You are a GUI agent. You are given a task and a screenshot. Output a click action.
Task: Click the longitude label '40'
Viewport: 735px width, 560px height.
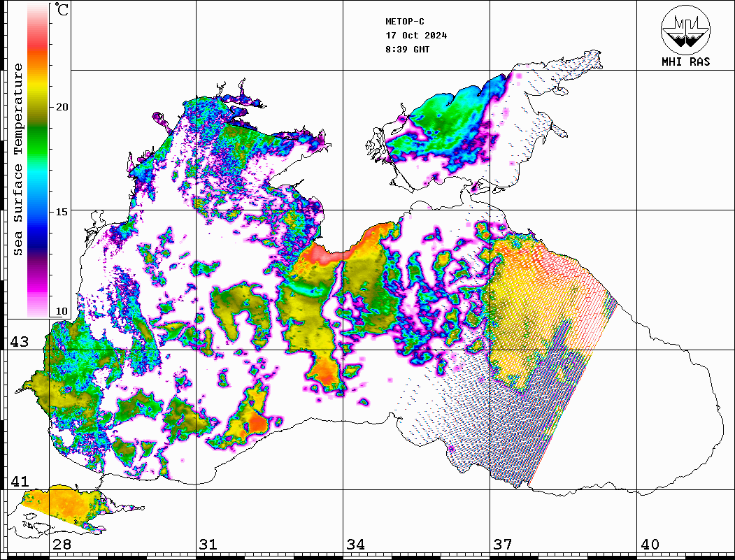pyautogui.click(x=650, y=545)
